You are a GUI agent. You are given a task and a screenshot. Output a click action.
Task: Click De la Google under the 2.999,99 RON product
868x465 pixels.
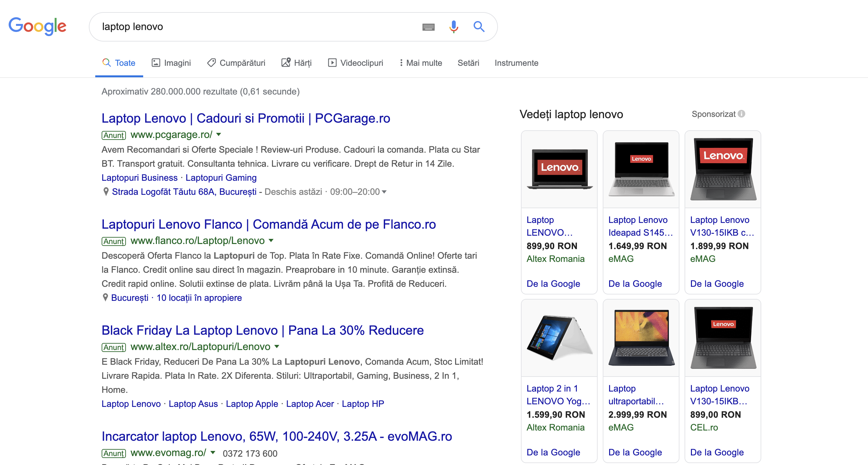pos(635,453)
